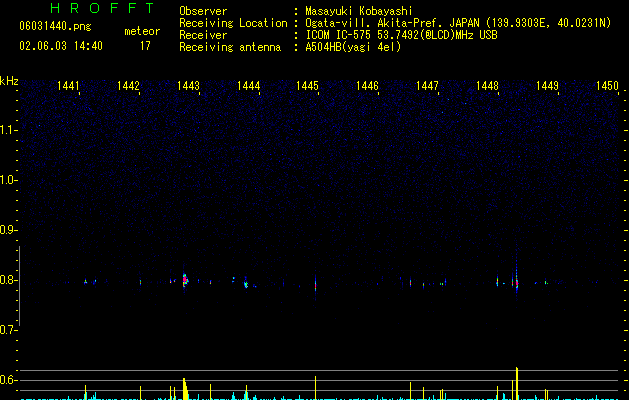
Task: Click the yellow intensity bar at 1445
Action: click(x=315, y=388)
